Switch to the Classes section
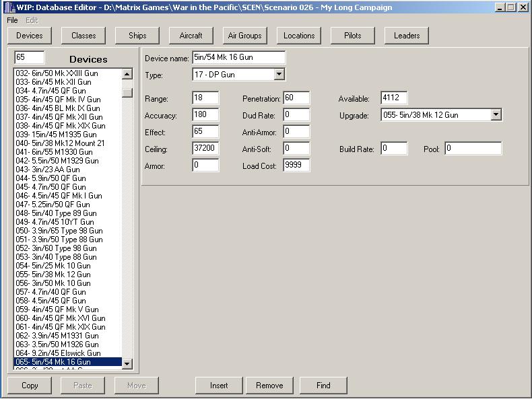The image size is (532, 399). click(x=84, y=36)
